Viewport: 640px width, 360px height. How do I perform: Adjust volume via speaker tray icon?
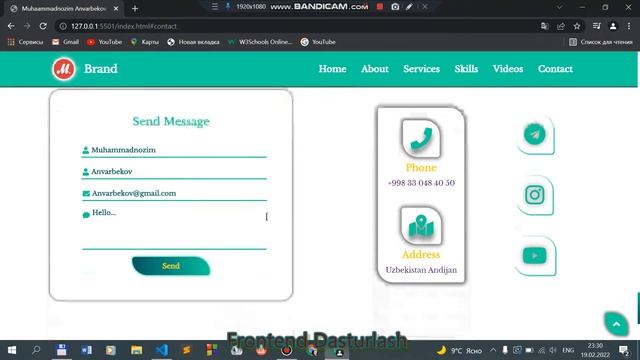553,350
